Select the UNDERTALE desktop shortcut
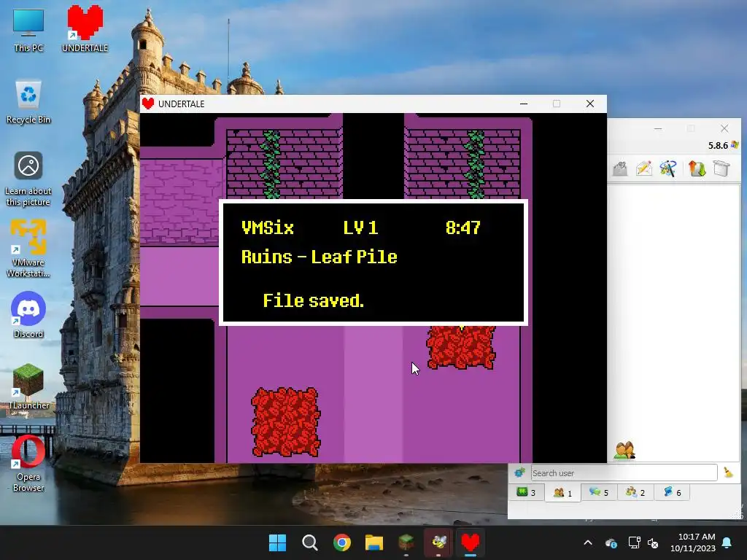 [85, 28]
